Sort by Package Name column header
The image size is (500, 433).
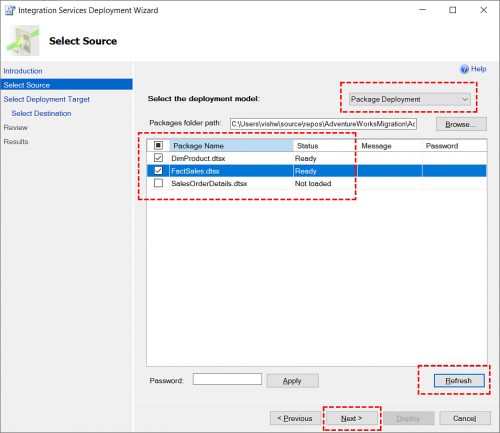pos(231,146)
